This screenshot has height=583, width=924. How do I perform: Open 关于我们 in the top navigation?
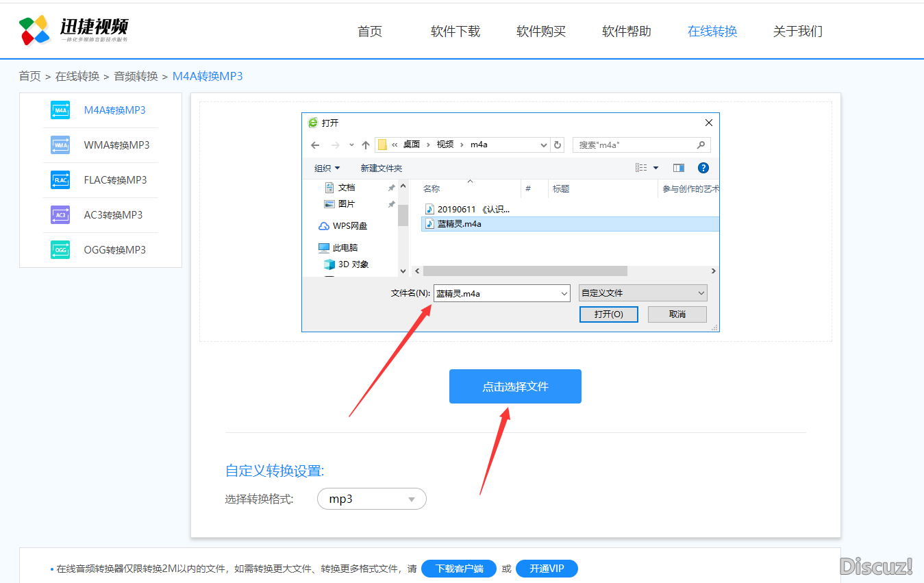[798, 32]
